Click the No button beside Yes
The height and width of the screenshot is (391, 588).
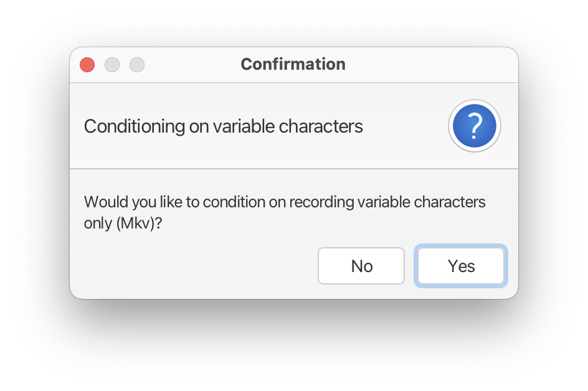tap(361, 266)
